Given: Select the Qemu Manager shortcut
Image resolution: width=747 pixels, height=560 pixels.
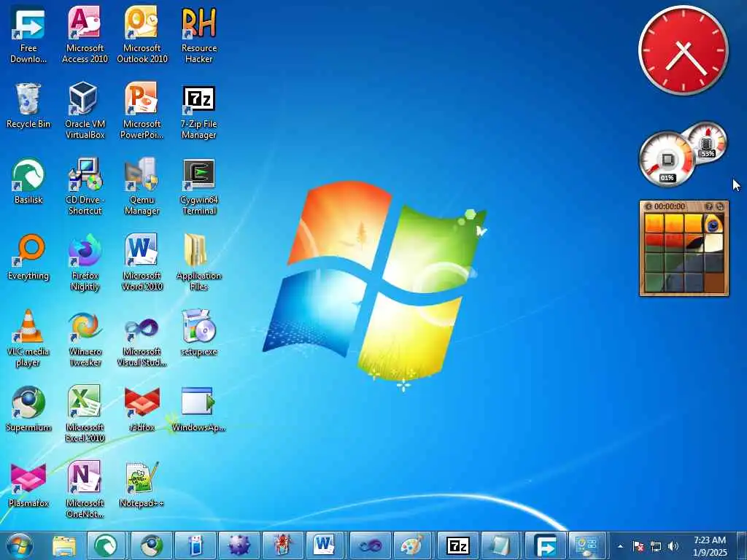Looking at the screenshot, I should tap(142, 187).
